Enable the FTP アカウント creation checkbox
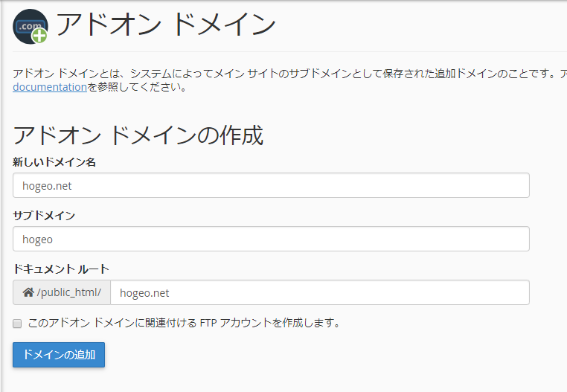Image resolution: width=567 pixels, height=392 pixels. (x=17, y=324)
